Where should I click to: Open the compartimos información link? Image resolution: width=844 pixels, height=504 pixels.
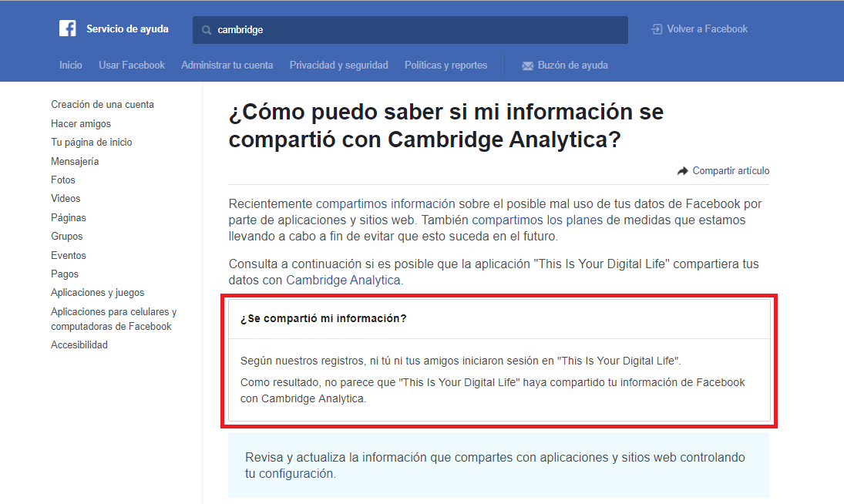point(385,204)
